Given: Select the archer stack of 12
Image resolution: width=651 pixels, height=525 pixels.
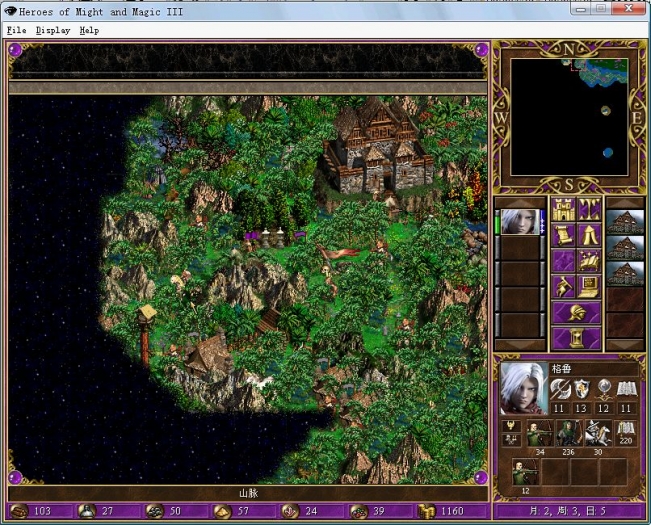Looking at the screenshot, I should tap(525, 472).
